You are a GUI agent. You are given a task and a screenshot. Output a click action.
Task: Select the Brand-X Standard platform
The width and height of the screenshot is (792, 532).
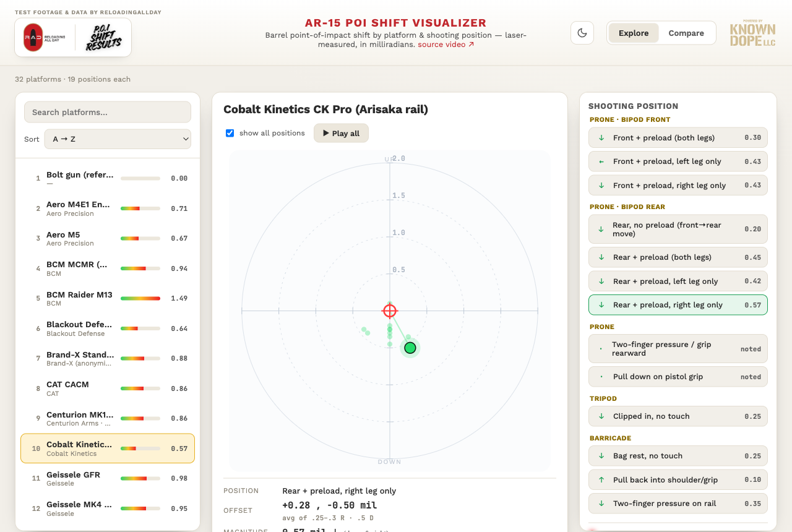(108, 358)
